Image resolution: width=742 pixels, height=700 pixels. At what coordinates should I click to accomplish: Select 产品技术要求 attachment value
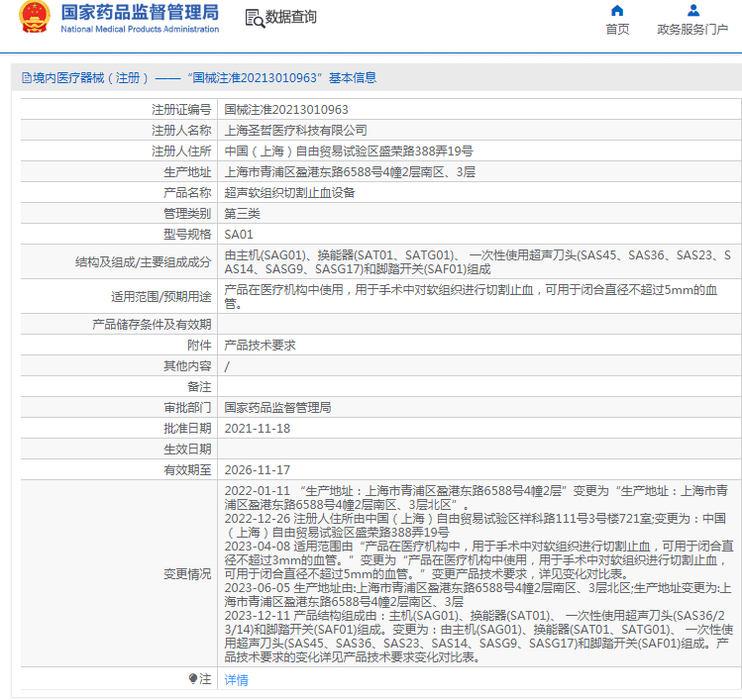[x=260, y=346]
